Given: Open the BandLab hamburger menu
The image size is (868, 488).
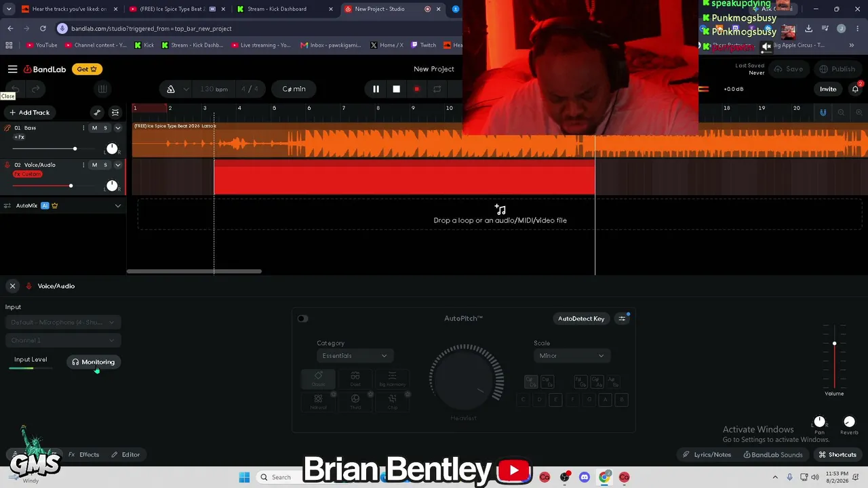Looking at the screenshot, I should [12, 69].
